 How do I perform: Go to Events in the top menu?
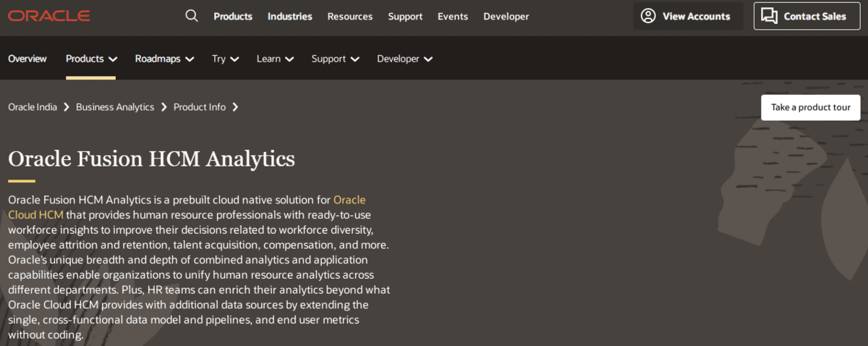tap(453, 16)
